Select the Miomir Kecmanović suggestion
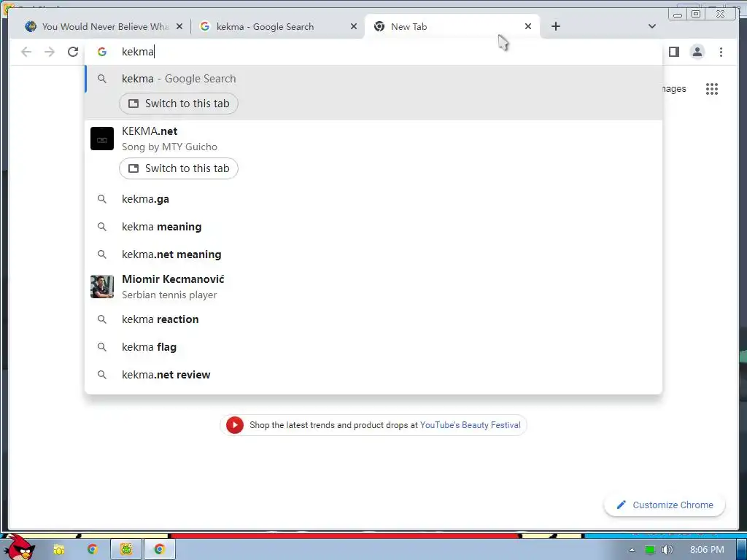The image size is (747, 560). [373, 287]
